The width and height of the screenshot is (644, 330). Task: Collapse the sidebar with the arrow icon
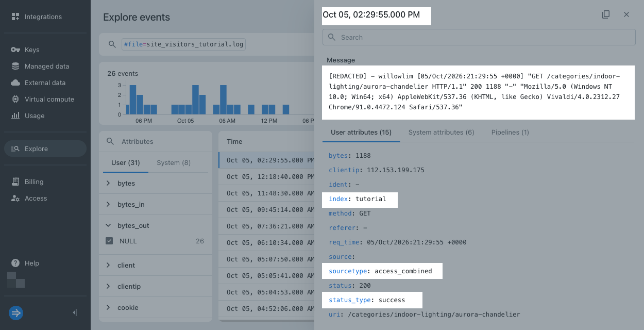pos(75,312)
